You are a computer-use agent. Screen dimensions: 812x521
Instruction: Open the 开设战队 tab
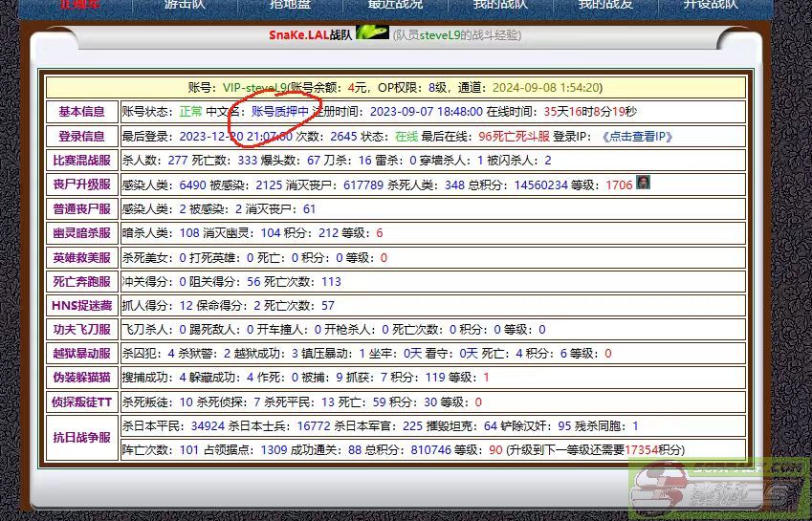tap(711, 5)
